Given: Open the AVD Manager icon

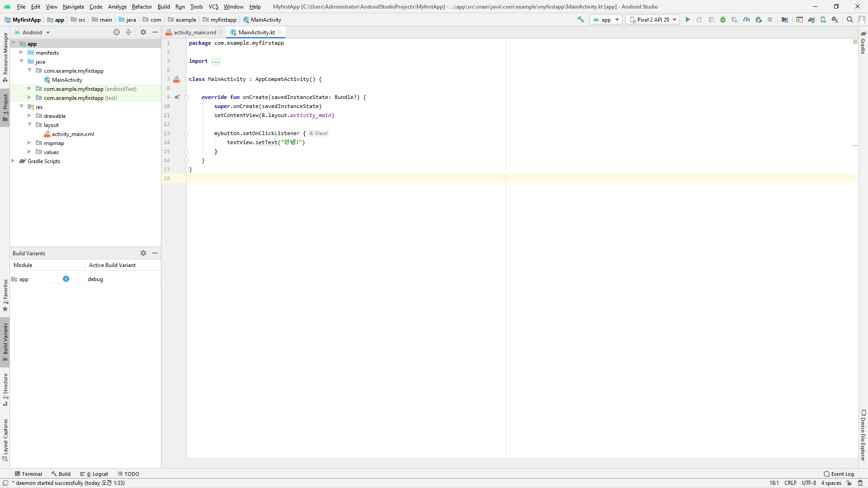Looking at the screenshot, I should (823, 19).
